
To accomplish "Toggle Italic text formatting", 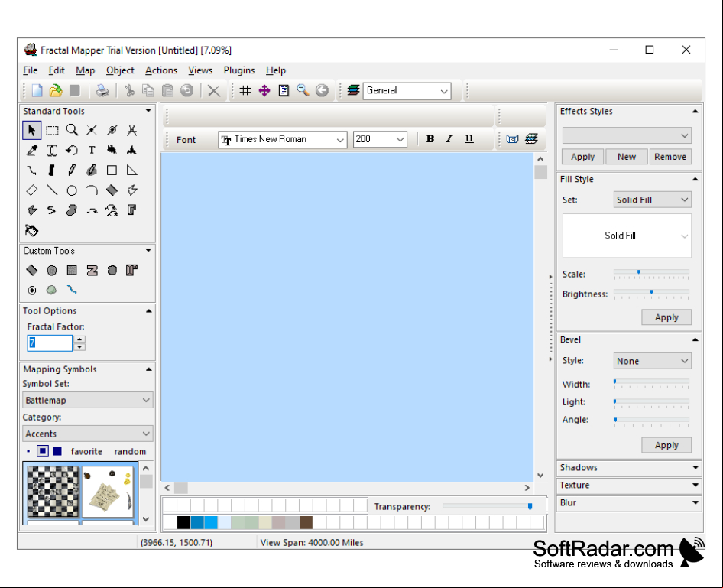I will 449,139.
